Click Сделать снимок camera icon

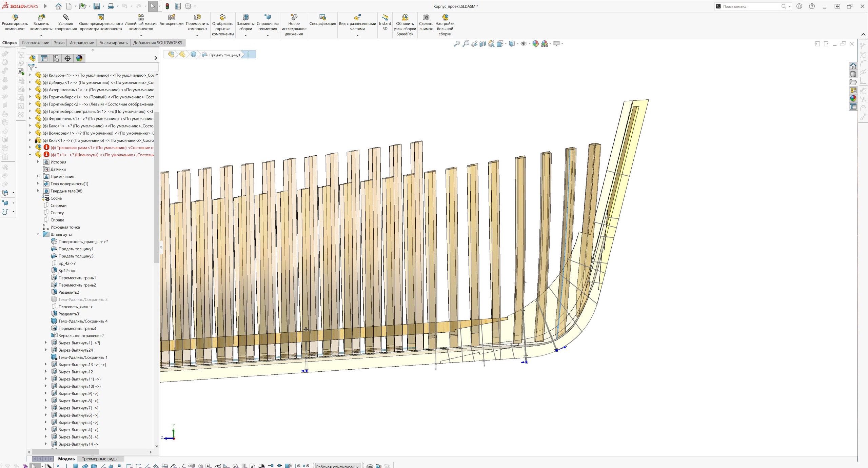(x=426, y=18)
